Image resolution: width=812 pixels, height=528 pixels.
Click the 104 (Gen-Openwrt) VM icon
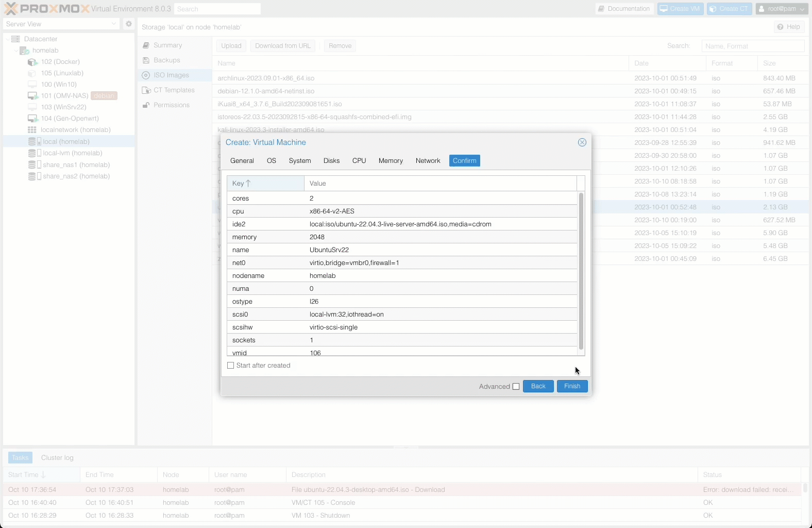[x=32, y=119]
